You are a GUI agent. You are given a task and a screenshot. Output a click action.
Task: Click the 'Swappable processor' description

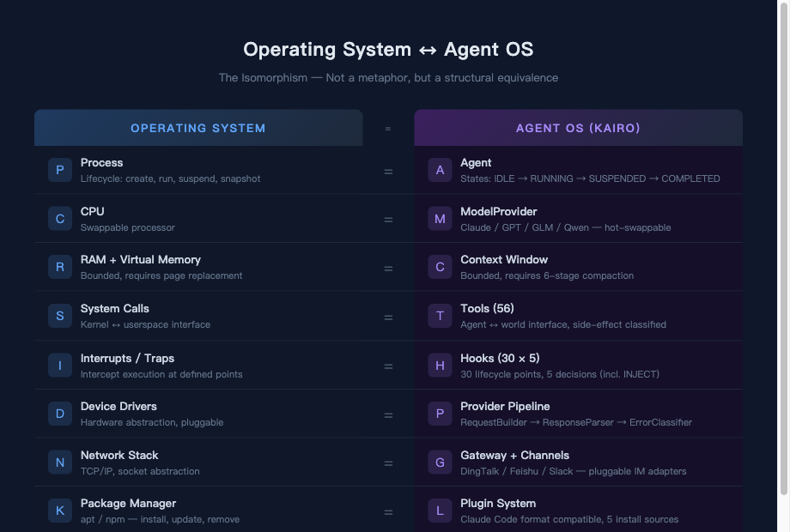(127, 227)
